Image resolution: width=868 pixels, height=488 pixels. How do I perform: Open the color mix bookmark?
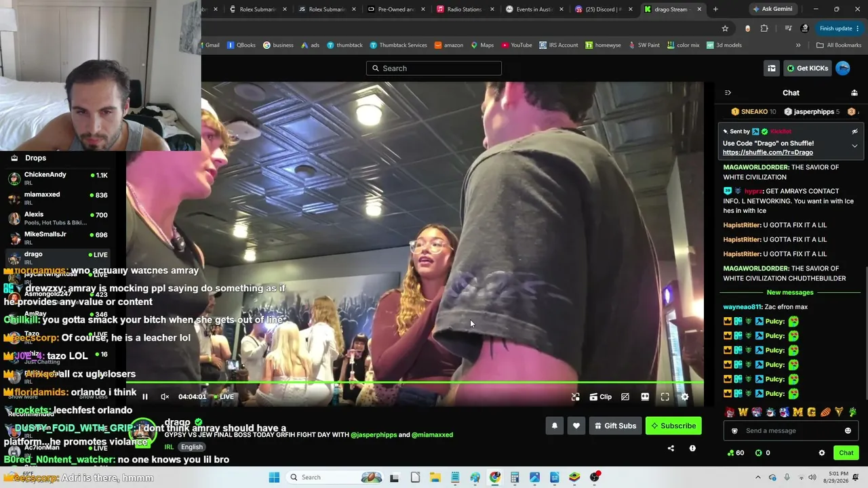683,45
